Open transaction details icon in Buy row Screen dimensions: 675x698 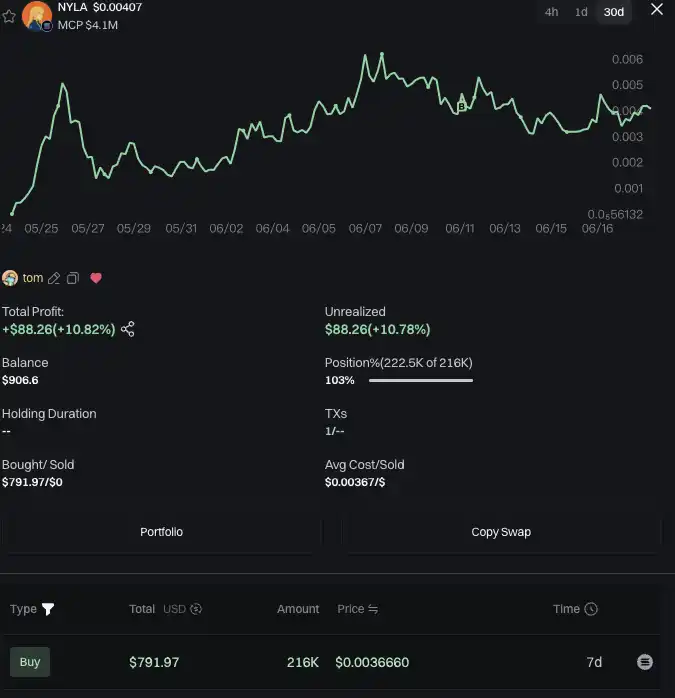tap(645, 662)
